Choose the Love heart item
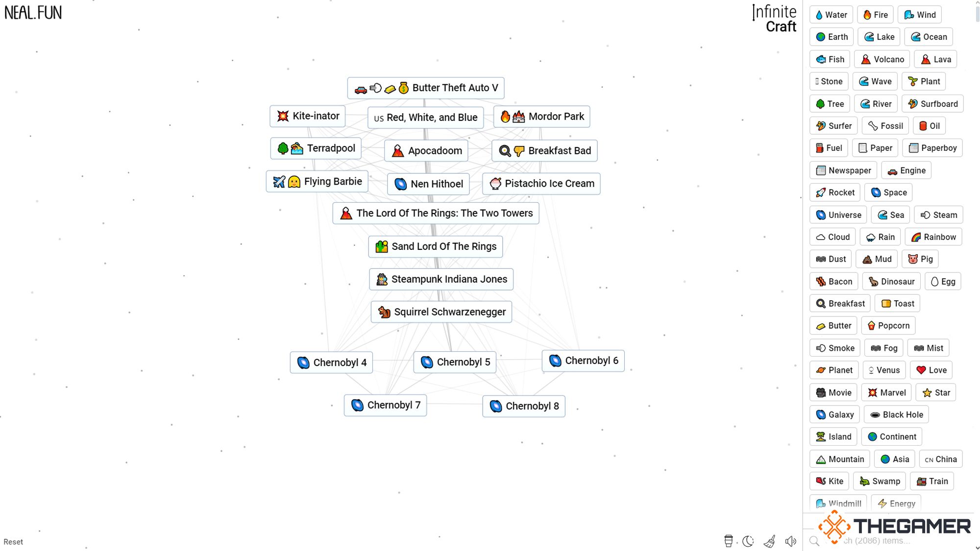Image resolution: width=980 pixels, height=551 pixels. tap(931, 370)
